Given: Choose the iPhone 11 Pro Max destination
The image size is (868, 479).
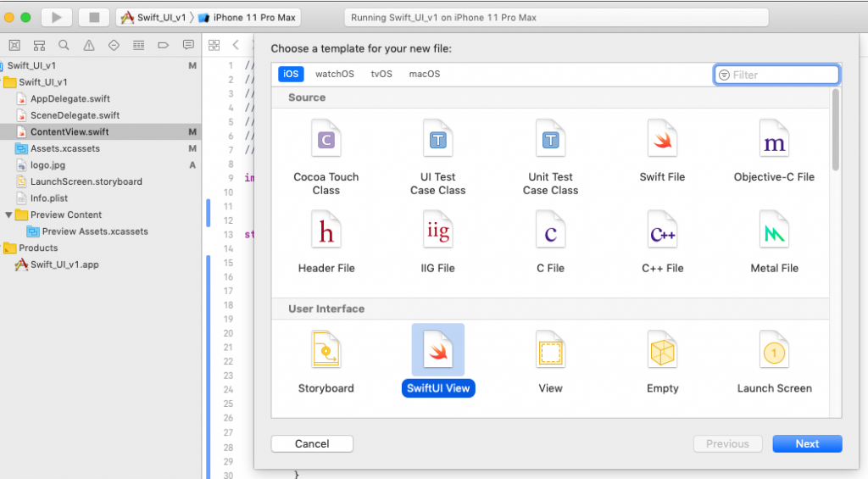Looking at the screenshot, I should pos(248,17).
